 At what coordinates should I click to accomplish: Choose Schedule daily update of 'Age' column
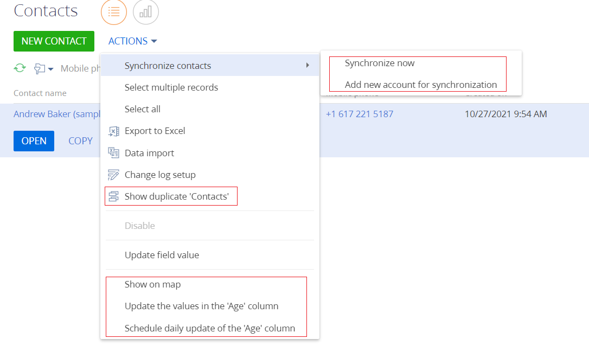click(210, 328)
